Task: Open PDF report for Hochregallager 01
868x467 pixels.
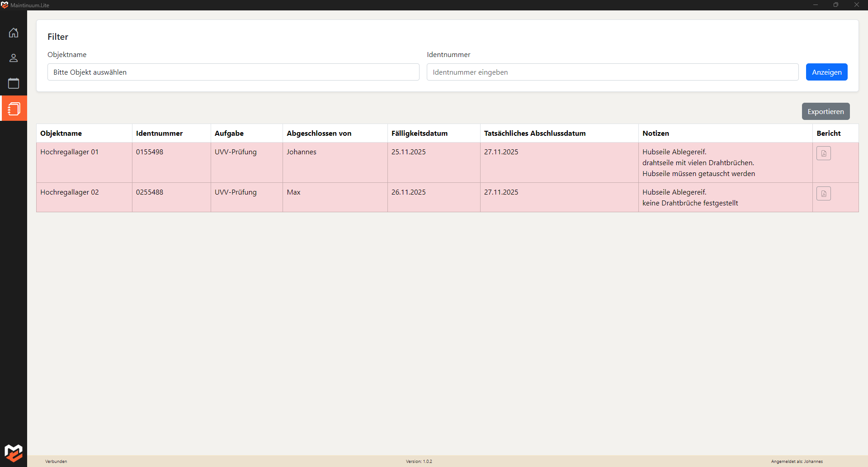Action: pos(823,153)
